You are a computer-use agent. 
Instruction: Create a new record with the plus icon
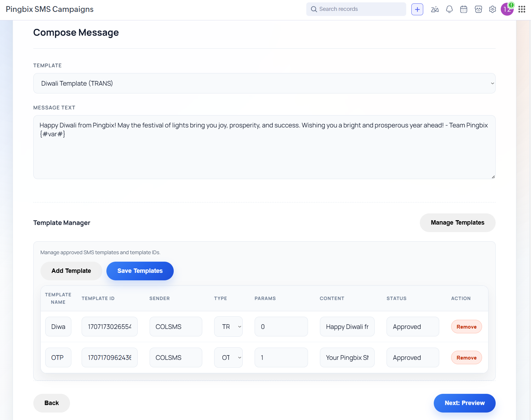pos(417,9)
